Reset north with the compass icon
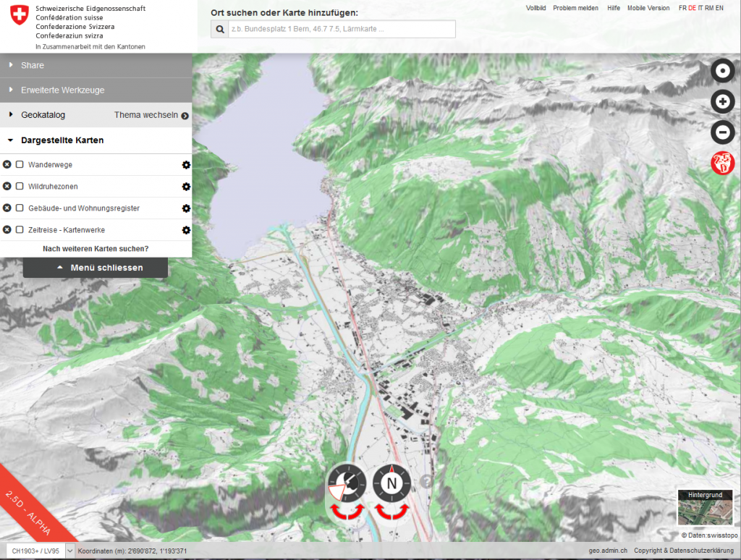This screenshot has width=741, height=560. [392, 483]
